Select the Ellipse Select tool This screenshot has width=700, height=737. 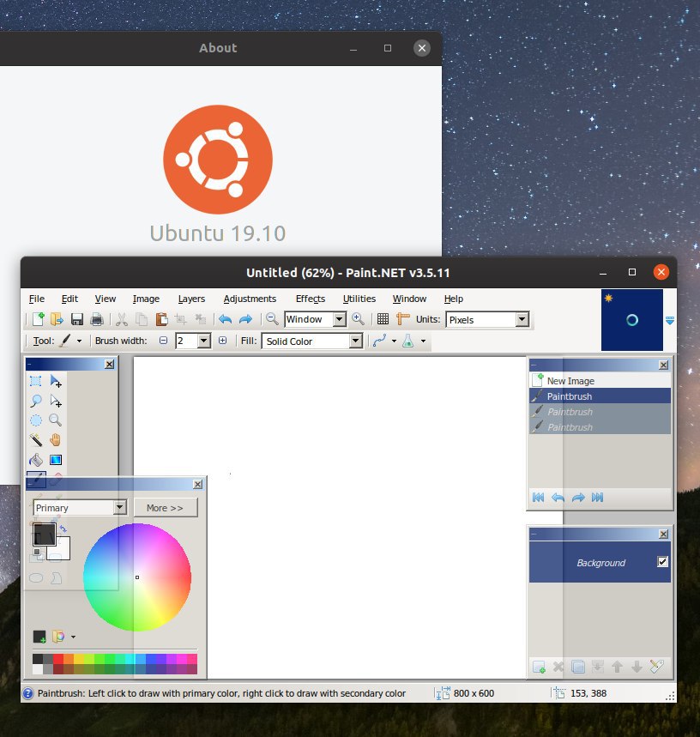(x=36, y=420)
